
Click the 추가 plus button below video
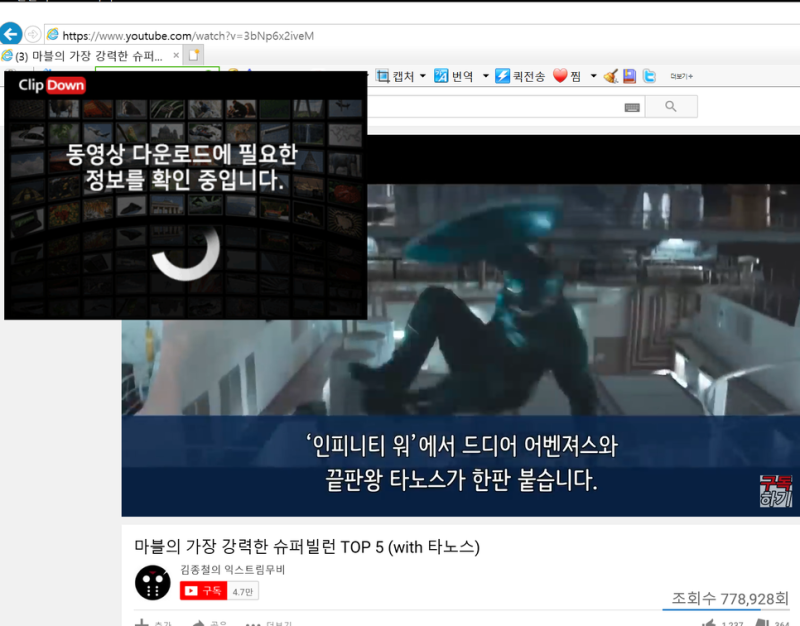click(x=153, y=622)
